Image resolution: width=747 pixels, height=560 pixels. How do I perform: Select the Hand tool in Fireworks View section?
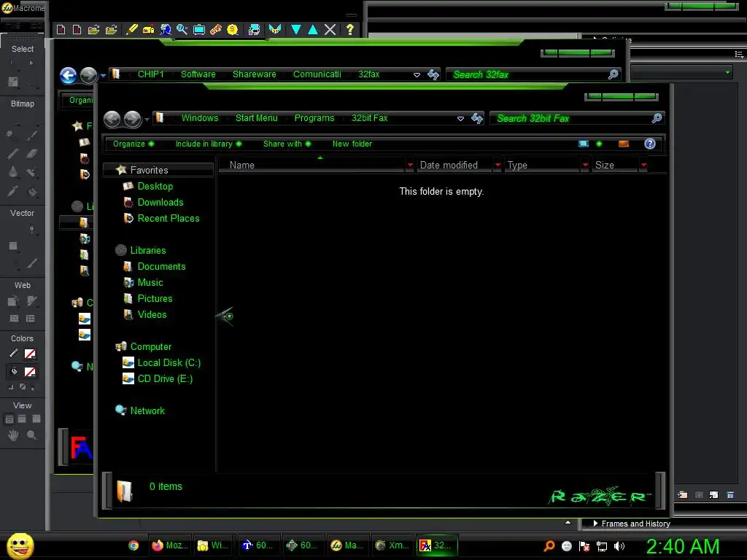pos(13,435)
